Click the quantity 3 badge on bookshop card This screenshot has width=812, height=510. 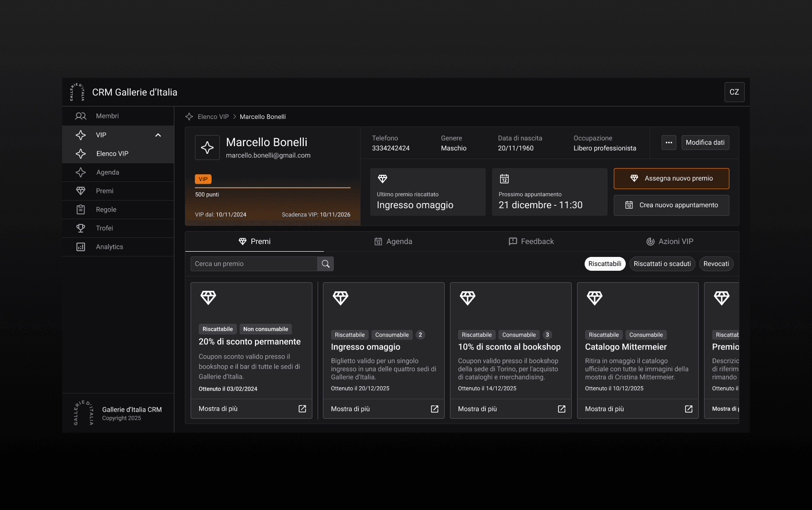click(547, 335)
